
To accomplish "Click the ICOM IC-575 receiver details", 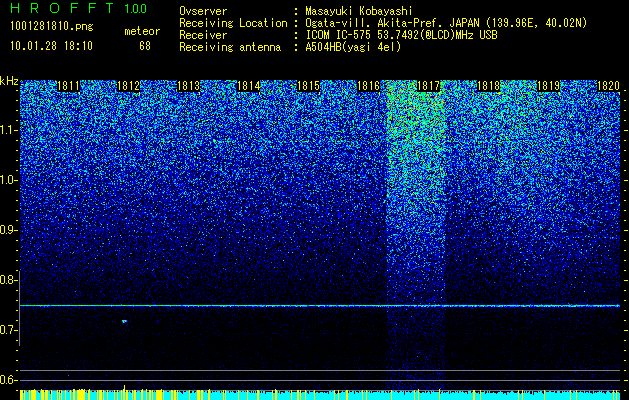I will click(401, 35).
